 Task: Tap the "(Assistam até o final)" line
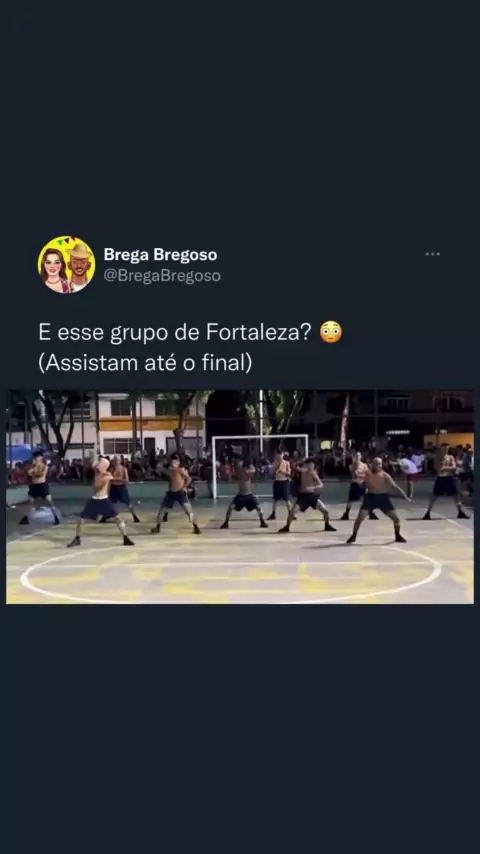pyautogui.click(x=145, y=363)
